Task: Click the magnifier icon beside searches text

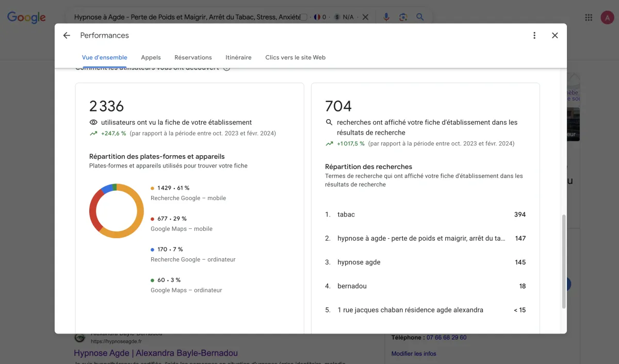Action: point(329,123)
